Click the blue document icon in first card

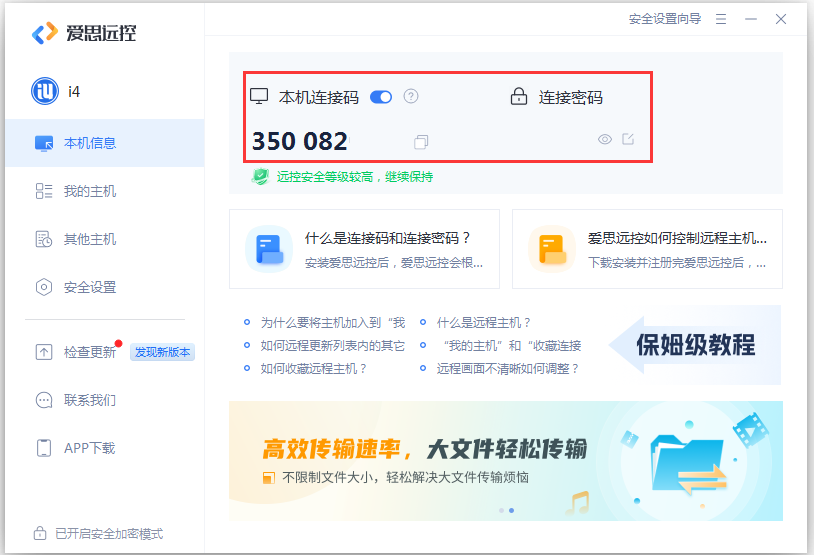click(269, 249)
